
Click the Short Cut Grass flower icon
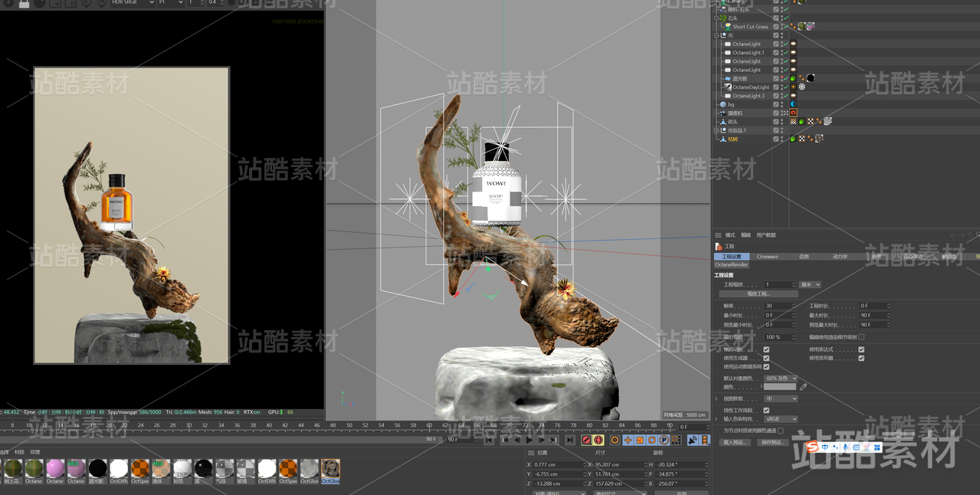pos(728,27)
